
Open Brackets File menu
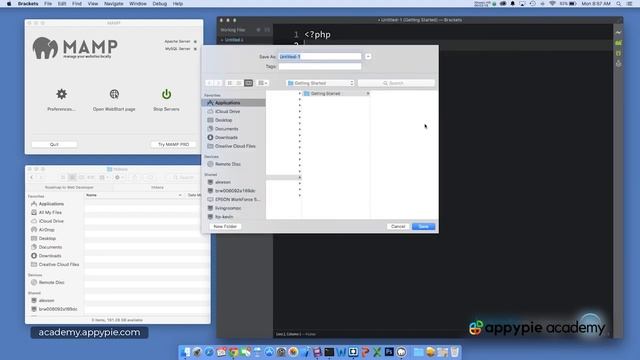point(48,4)
